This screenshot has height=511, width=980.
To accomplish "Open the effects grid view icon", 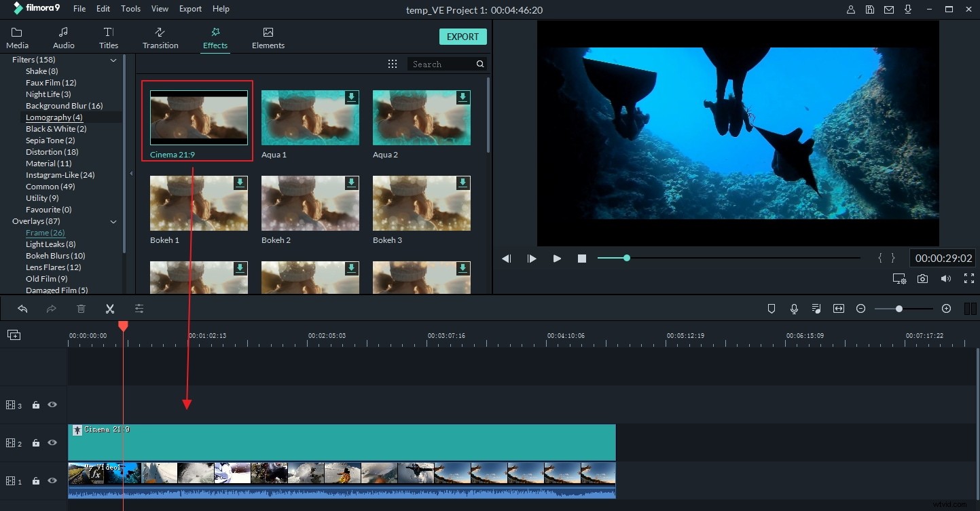I will (x=393, y=63).
